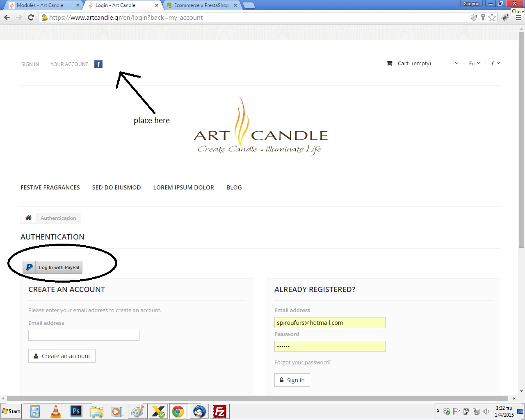The height and width of the screenshot is (420, 525).
Task: Click the SIGN IN link in the header
Action: 30,64
